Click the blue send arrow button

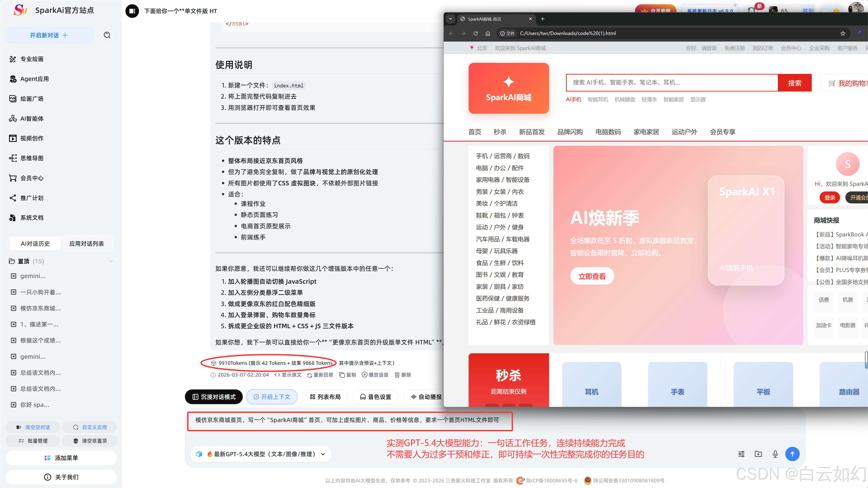tap(792, 454)
